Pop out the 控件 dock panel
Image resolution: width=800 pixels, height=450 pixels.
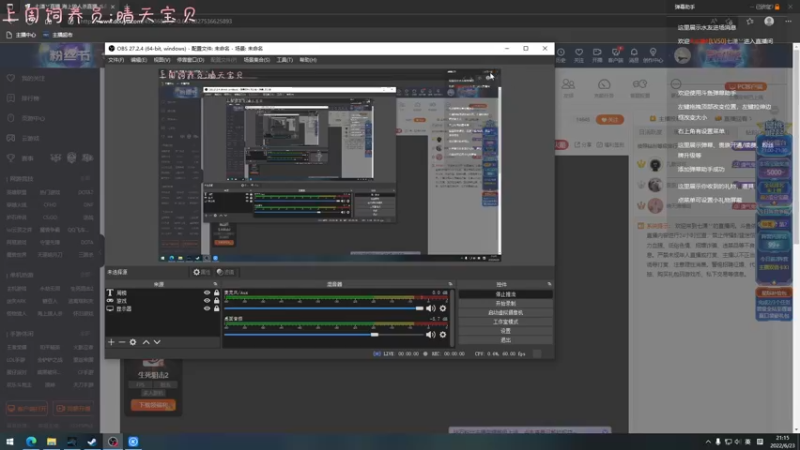[549, 284]
